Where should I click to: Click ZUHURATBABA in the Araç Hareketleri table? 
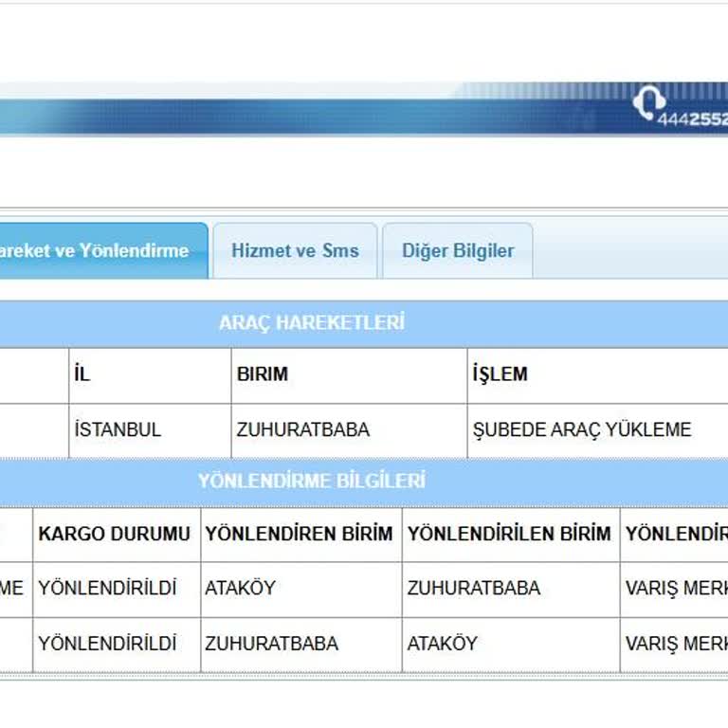pyautogui.click(x=349, y=430)
